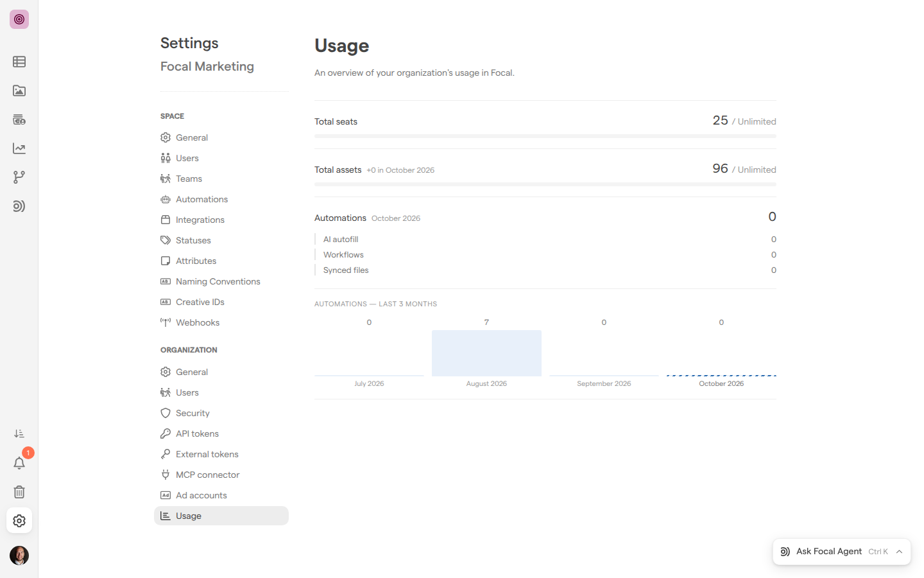Viewport: 924px width, 578px height.
Task: Open Ad accounts settings
Action: pyautogui.click(x=221, y=495)
